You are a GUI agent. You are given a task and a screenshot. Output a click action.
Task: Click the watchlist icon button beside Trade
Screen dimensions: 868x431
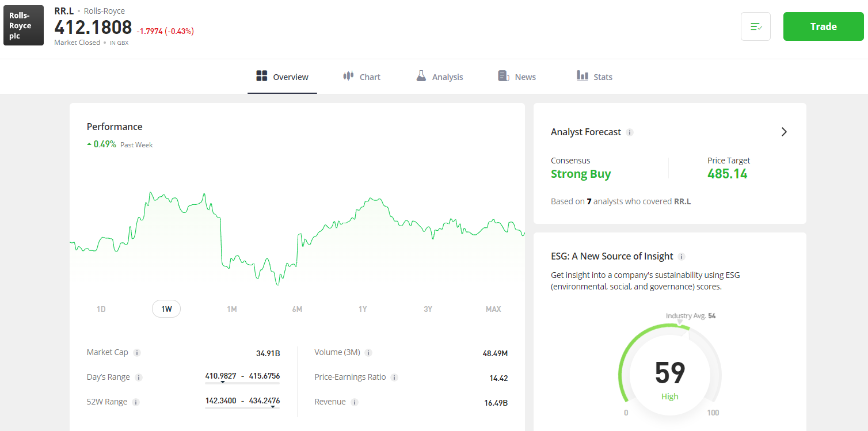(756, 26)
